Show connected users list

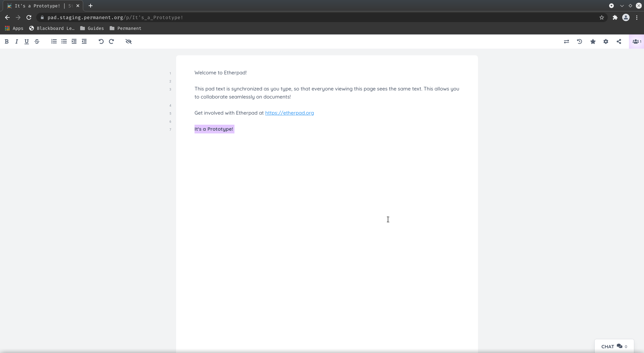click(x=636, y=42)
